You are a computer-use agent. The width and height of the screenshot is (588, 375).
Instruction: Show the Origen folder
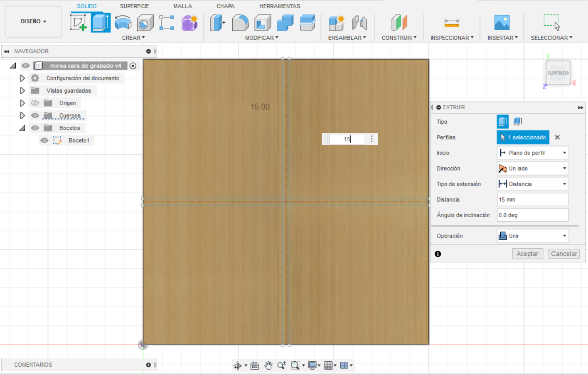click(x=35, y=103)
